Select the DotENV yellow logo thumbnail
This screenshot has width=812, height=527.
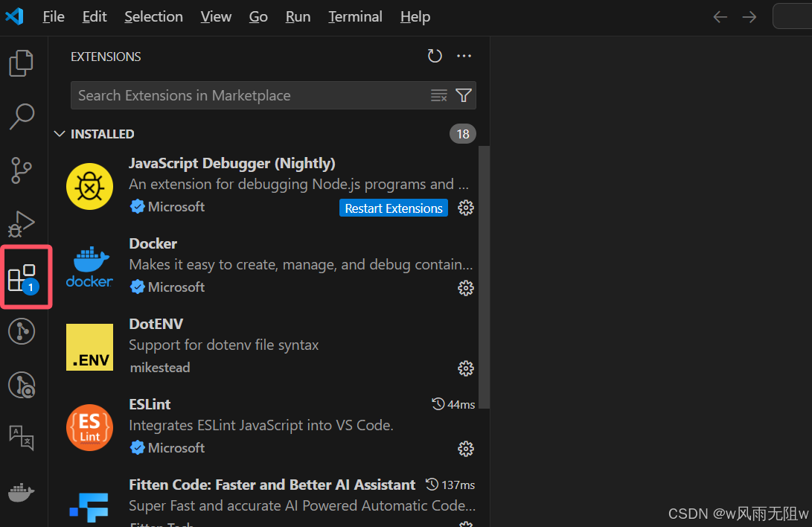[x=89, y=347]
